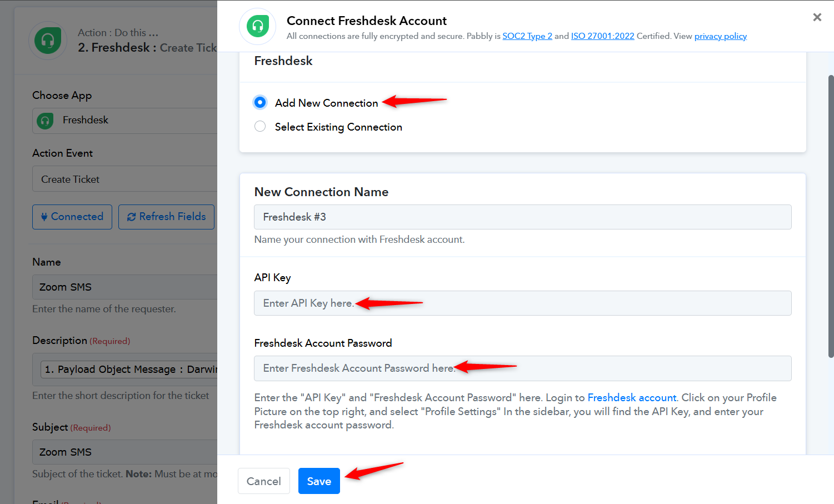Click the New Connection Name field

(523, 217)
